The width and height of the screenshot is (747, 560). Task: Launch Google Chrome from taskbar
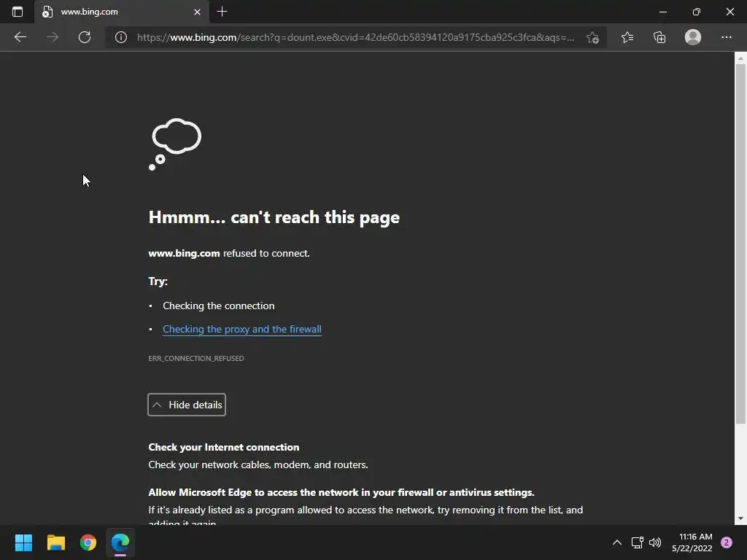click(x=88, y=542)
